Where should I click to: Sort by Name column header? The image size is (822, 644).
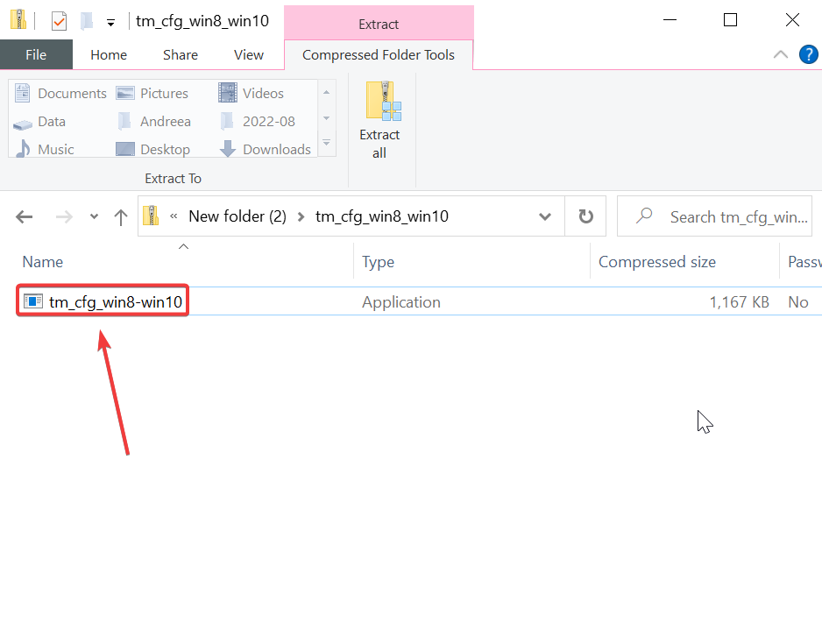point(42,261)
